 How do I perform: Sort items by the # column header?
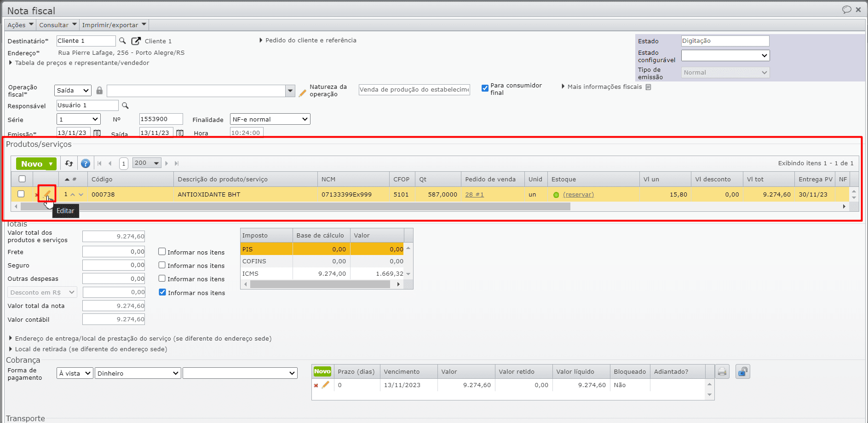[x=73, y=179]
